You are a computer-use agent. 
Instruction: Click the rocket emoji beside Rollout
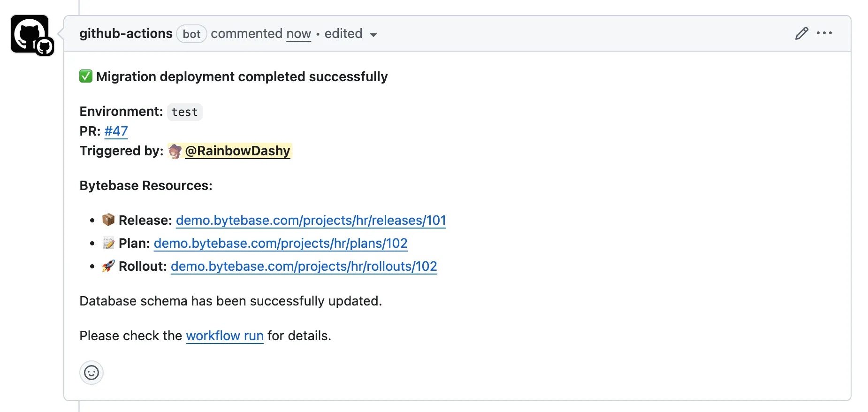108,266
